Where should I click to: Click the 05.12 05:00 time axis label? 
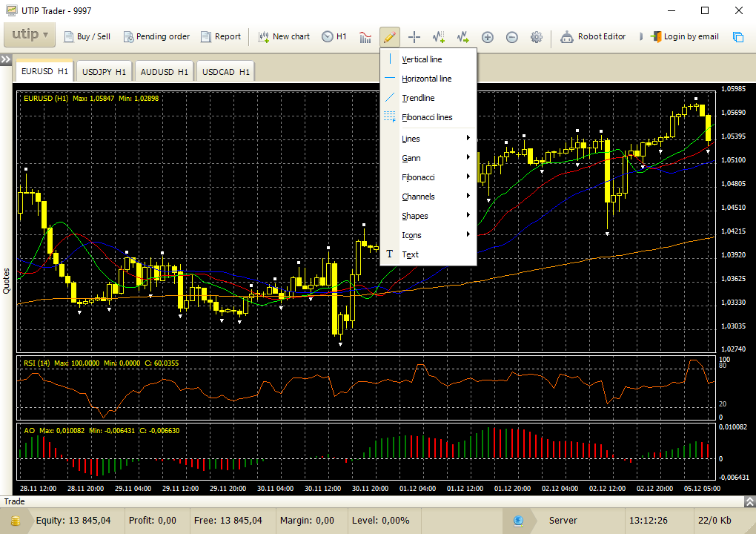702,489
